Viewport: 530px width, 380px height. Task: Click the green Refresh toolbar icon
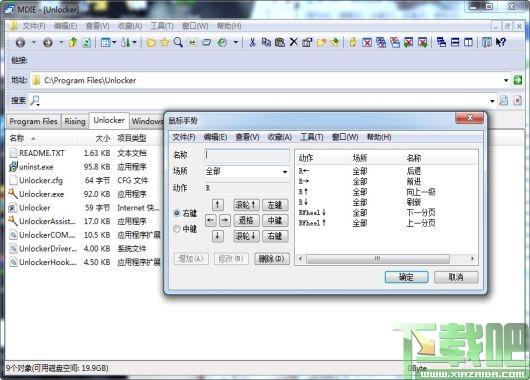[87, 43]
